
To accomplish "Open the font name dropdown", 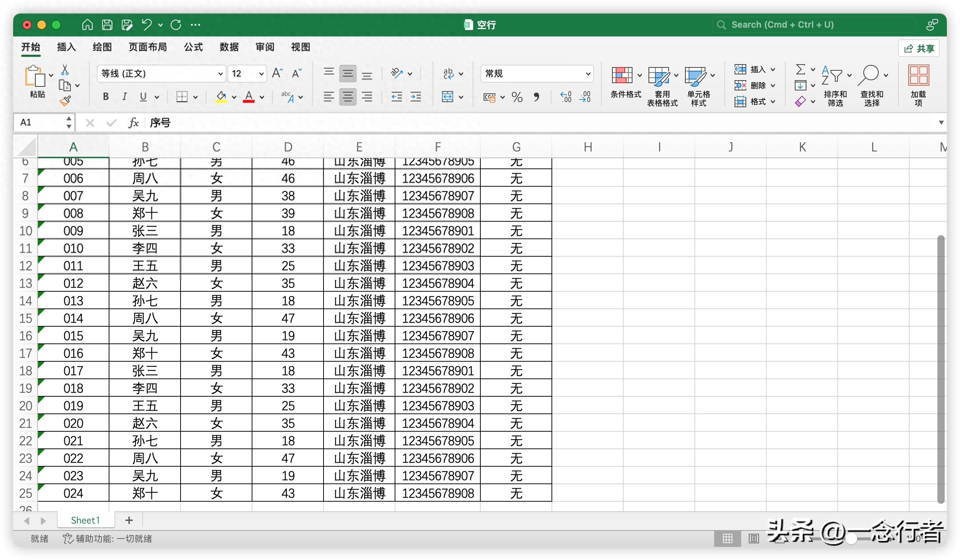I will pyautogui.click(x=220, y=74).
